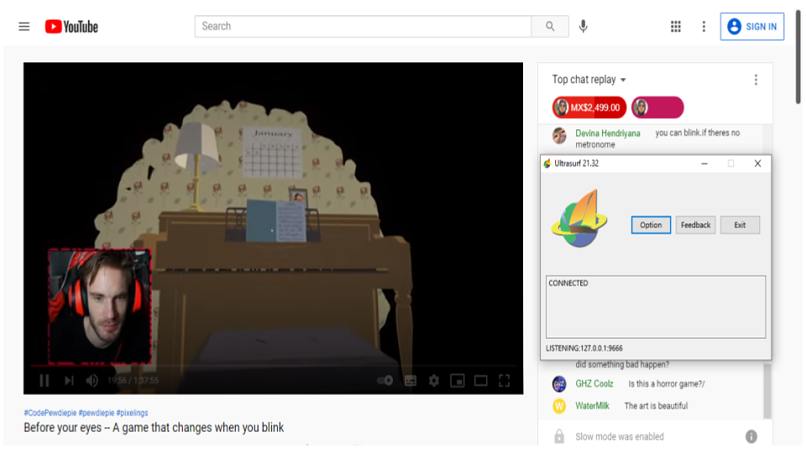Viewport: 806px width, 453px height.
Task: Open the Top chat replay dropdown
Action: [589, 80]
